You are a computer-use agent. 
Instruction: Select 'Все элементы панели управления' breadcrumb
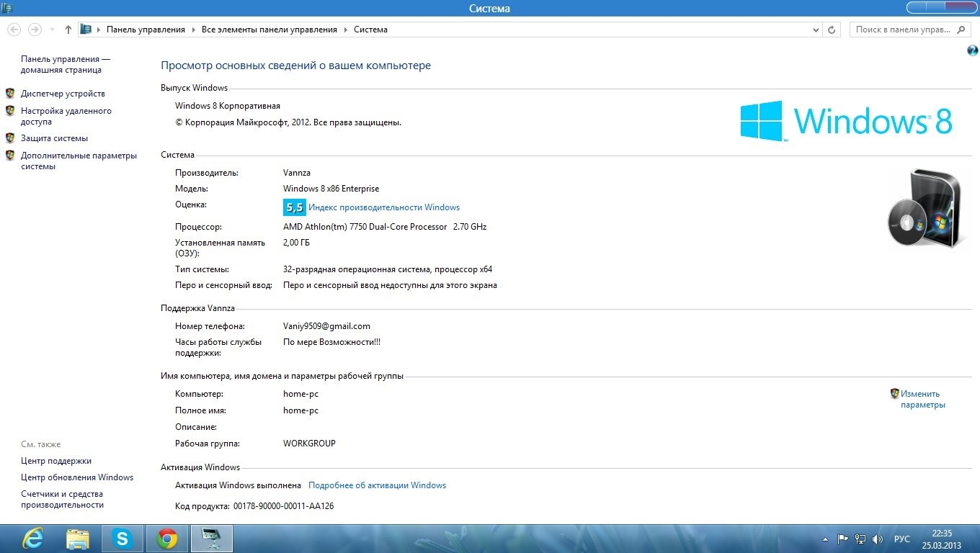click(269, 30)
